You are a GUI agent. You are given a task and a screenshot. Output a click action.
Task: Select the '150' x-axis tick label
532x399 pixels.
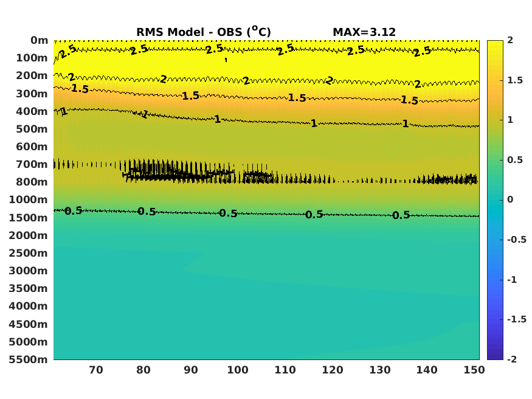coord(474,370)
